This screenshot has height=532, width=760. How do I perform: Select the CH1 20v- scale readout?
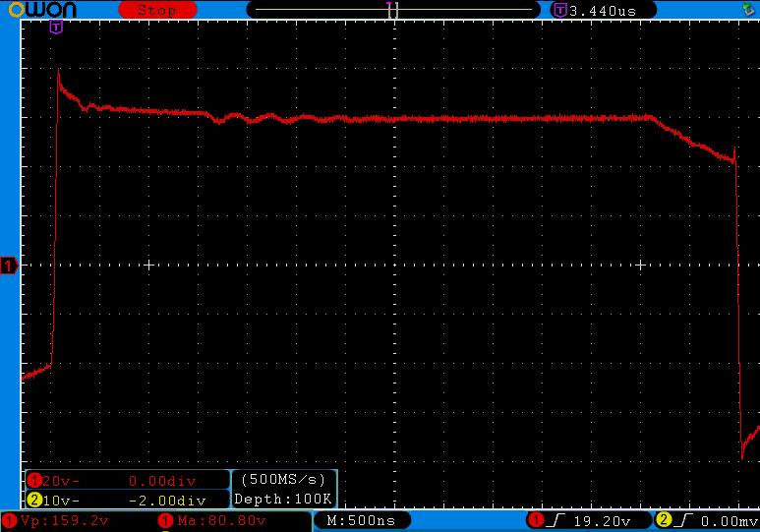(61, 481)
